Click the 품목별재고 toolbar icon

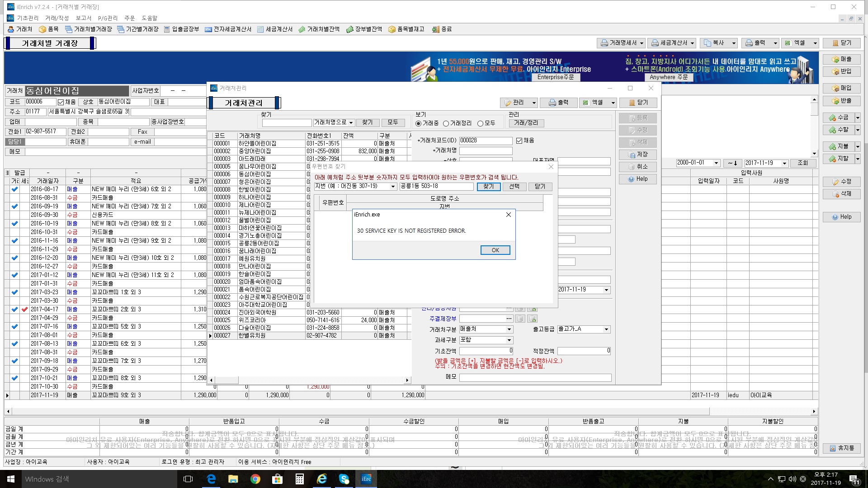(406, 29)
